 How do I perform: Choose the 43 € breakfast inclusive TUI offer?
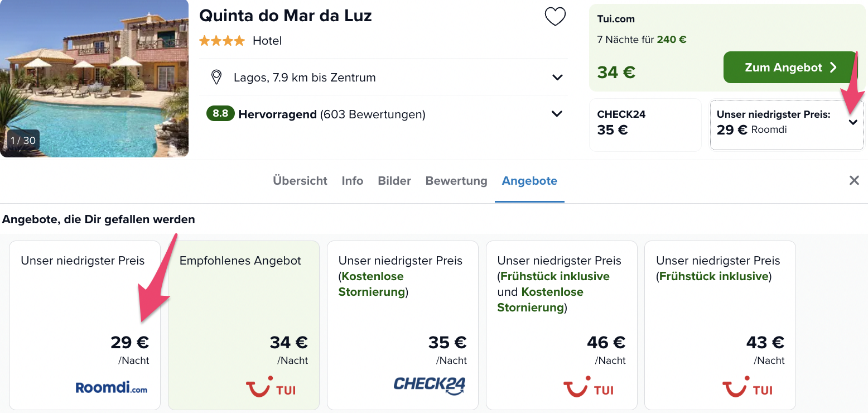[720, 325]
